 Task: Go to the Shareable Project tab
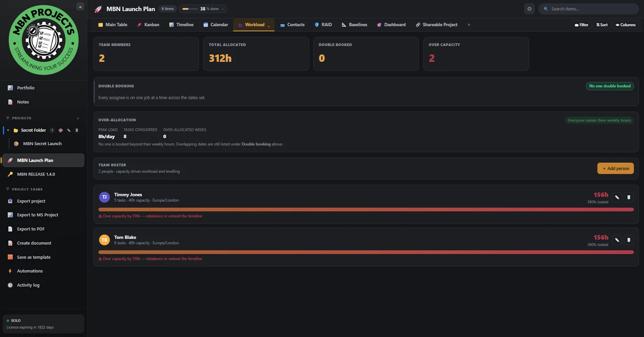[x=436, y=25]
